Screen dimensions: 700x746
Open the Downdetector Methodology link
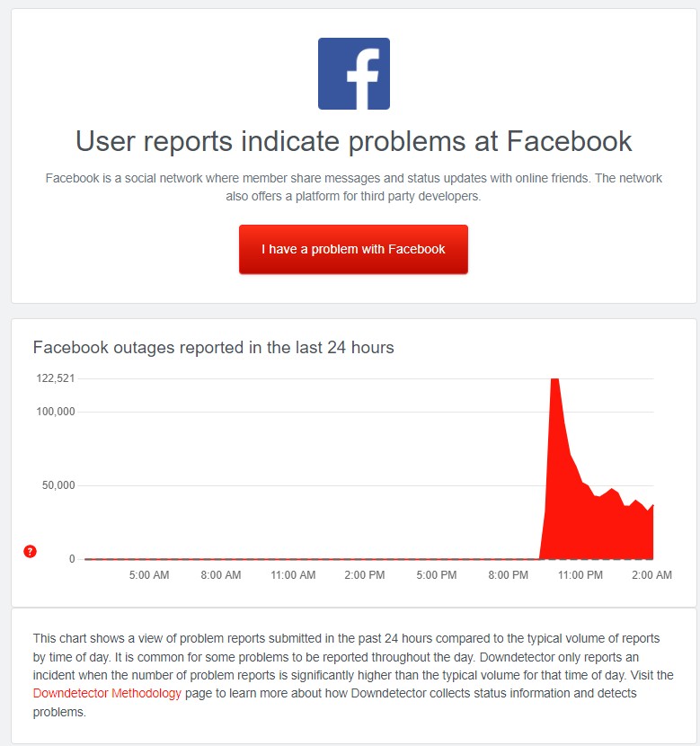(x=107, y=693)
